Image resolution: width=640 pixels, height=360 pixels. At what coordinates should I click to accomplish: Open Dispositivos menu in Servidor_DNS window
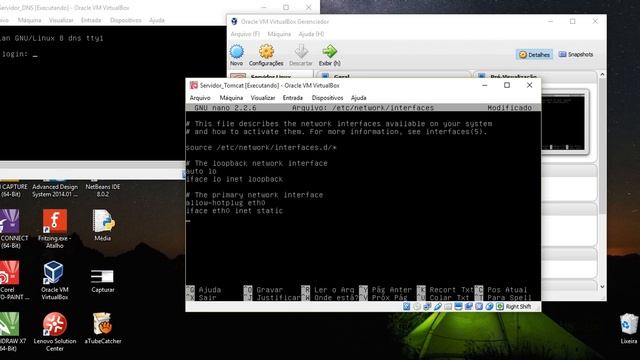[126, 20]
